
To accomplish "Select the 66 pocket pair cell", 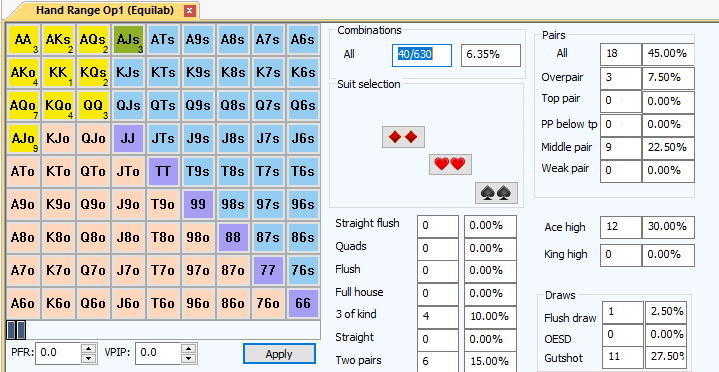I will tap(303, 304).
